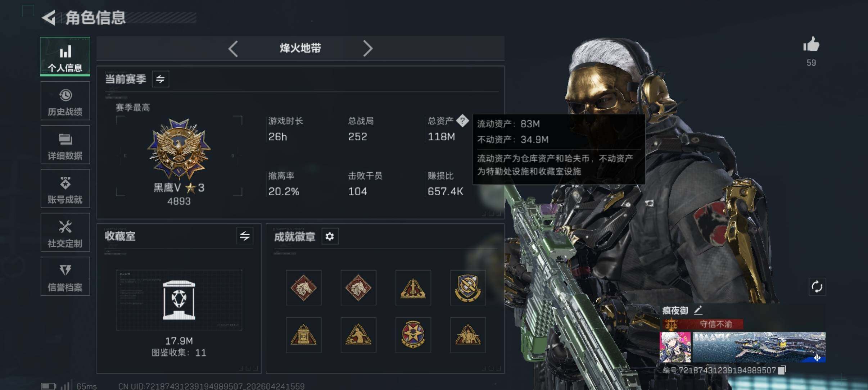This screenshot has width=868, height=390.
Task: Open 社交定制 customization section
Action: click(x=65, y=232)
